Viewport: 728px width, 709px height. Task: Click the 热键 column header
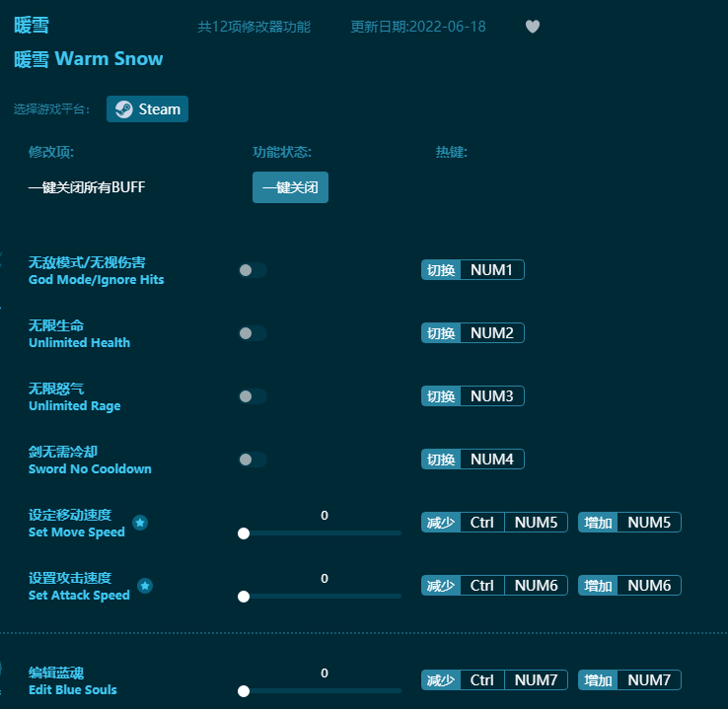pos(451,152)
